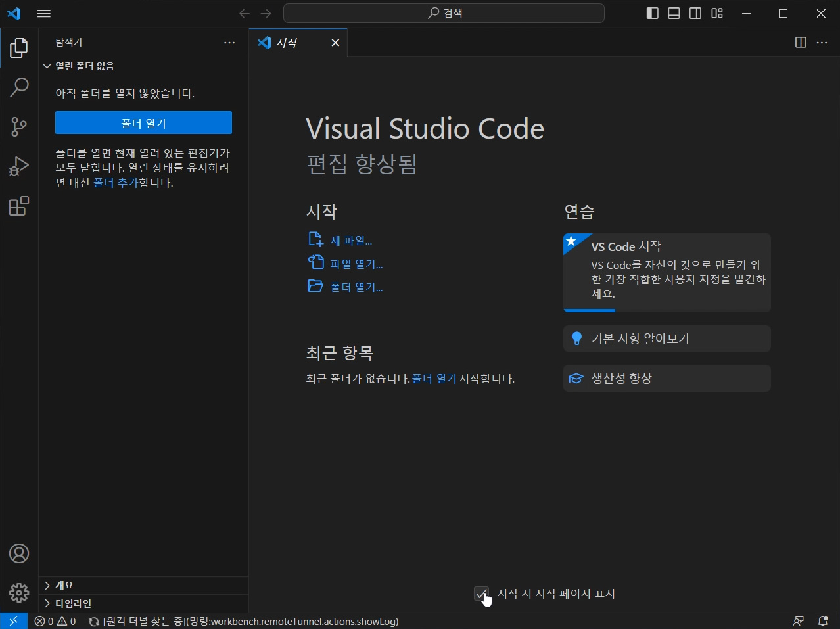This screenshot has height=629, width=840.
Task: Click the 최근 항목 heading
Action: [340, 353]
